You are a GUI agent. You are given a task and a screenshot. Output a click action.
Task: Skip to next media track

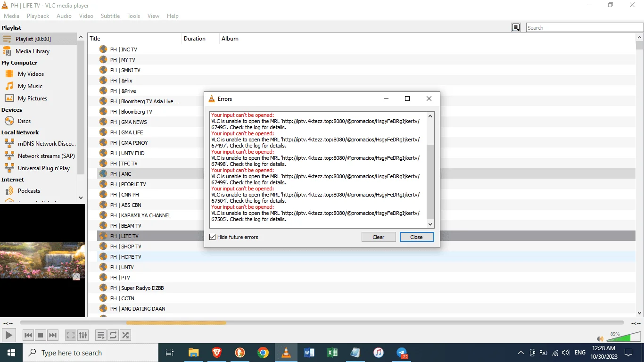point(53,335)
